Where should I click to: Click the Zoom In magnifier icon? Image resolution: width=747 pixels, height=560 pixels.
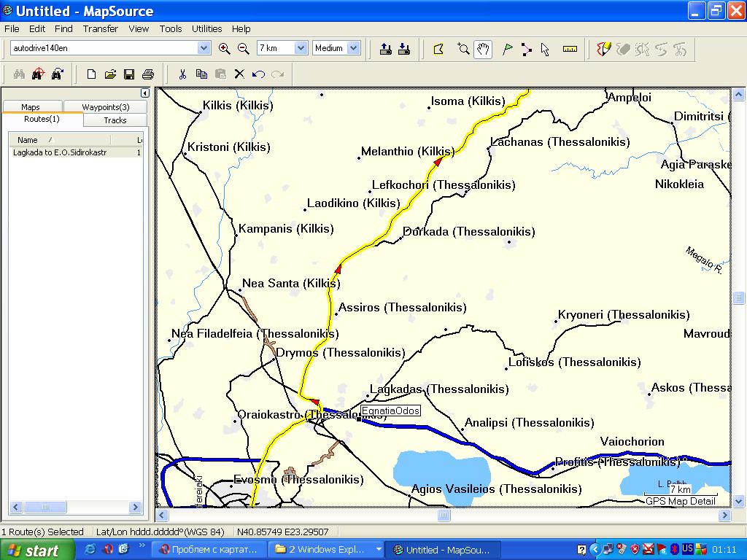pos(225,49)
